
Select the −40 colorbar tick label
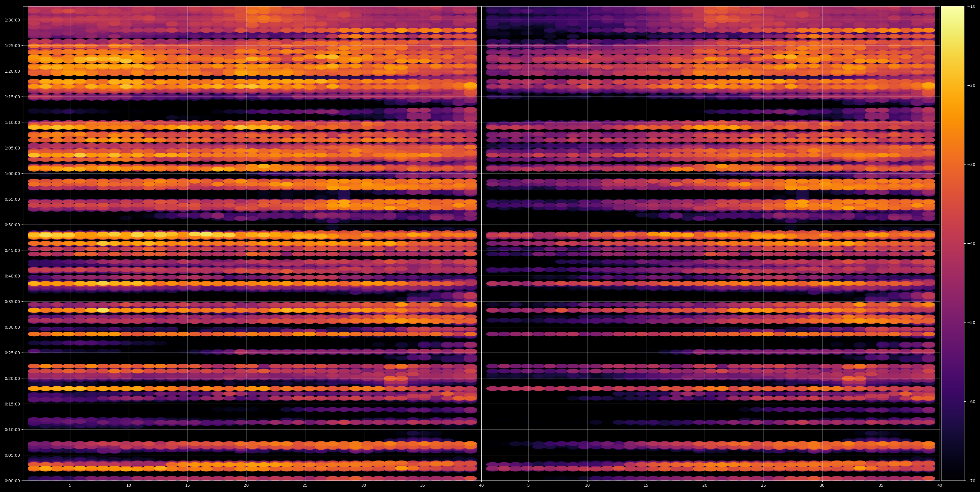[x=971, y=244]
